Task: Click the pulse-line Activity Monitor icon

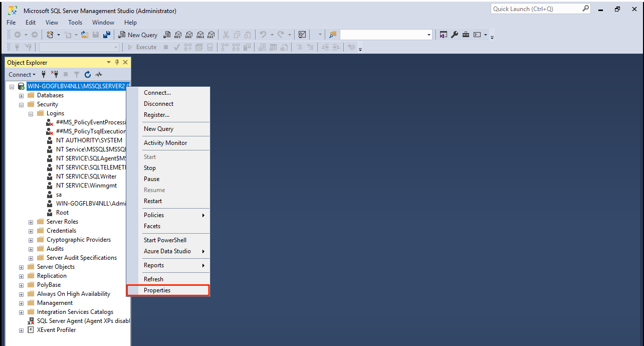Action: (99, 74)
